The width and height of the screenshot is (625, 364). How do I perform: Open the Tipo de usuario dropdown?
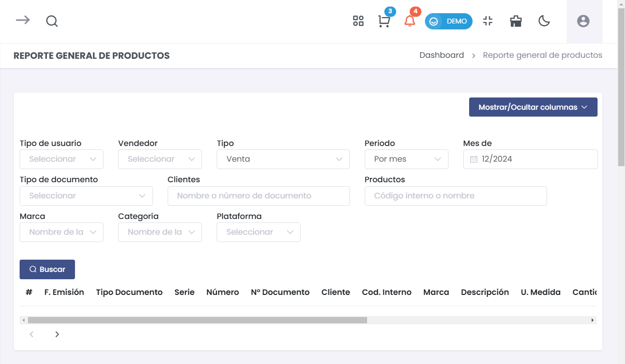[x=61, y=159]
